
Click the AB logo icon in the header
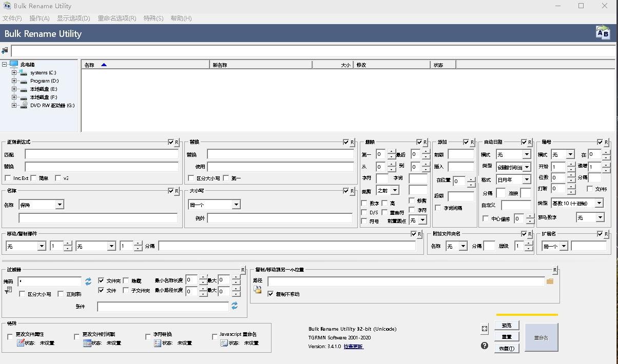click(602, 33)
